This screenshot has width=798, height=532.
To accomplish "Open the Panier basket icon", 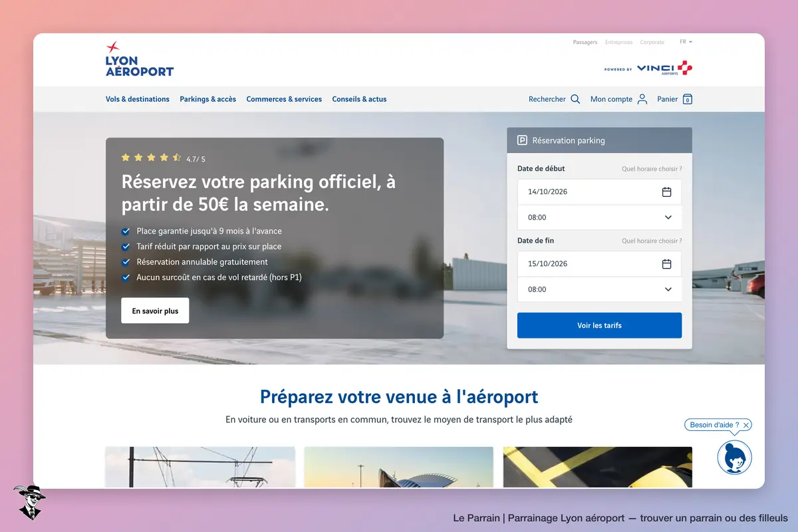I will [x=688, y=99].
